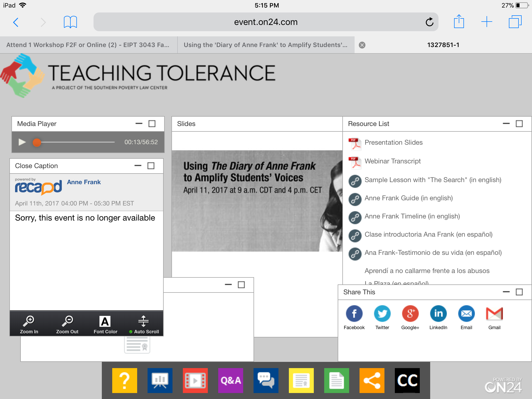The width and height of the screenshot is (532, 399).
Task: Open the Webinar Transcript PDF link
Action: point(393,161)
